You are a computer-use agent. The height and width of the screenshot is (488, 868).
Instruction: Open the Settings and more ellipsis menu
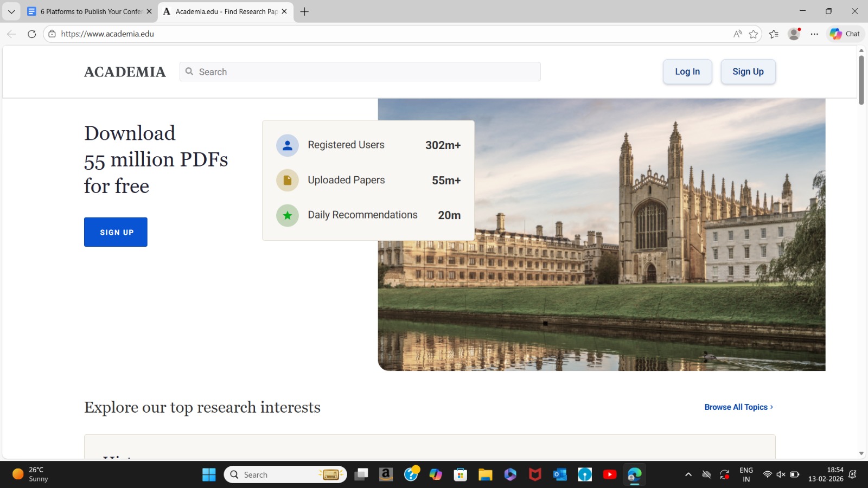tap(814, 34)
